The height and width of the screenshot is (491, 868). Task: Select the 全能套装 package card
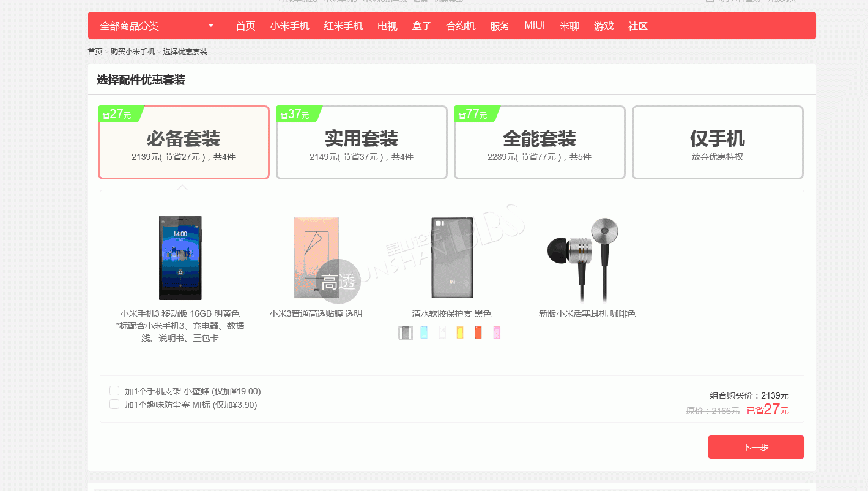(540, 142)
